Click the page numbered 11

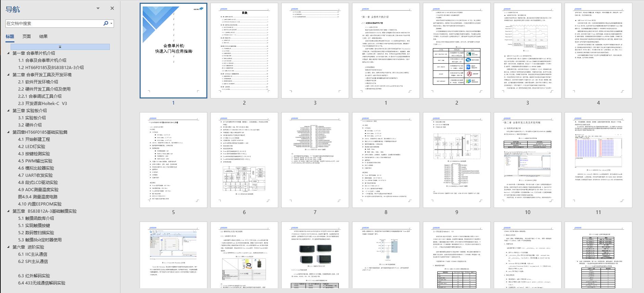598,160
